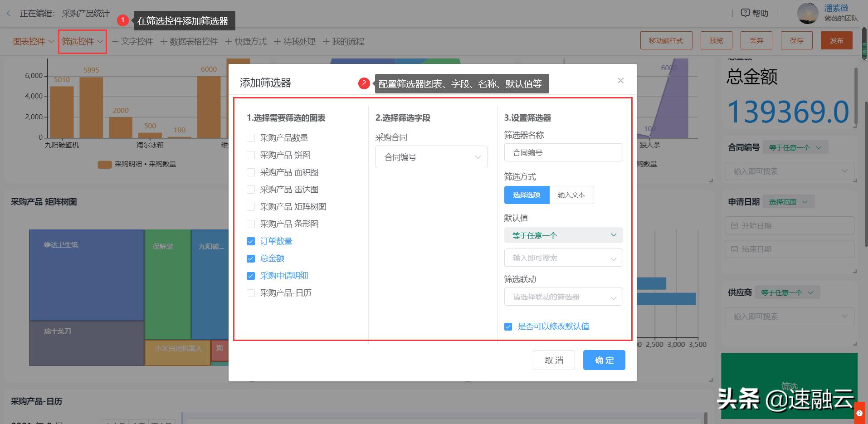Click the 发布 publish button
Screen dimensions: 868x424
[x=836, y=40]
